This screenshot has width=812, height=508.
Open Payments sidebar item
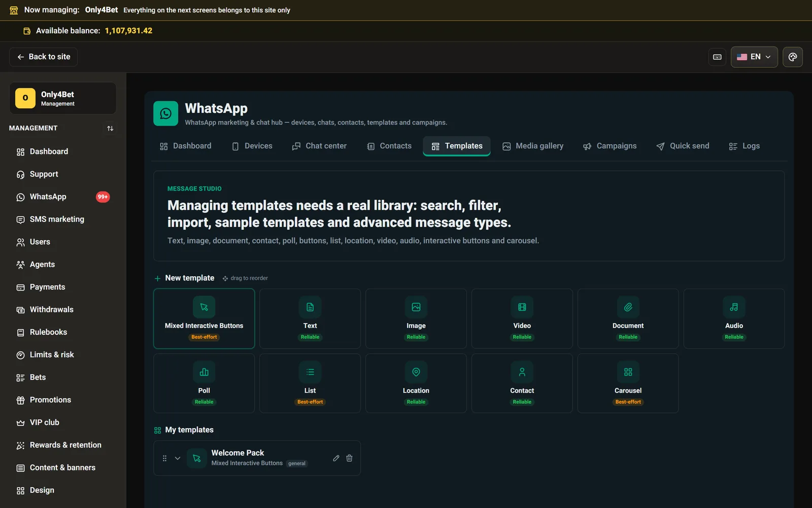[63, 287]
